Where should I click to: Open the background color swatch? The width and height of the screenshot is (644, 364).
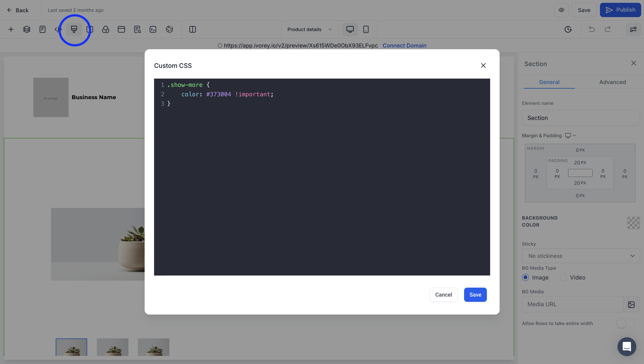point(633,223)
